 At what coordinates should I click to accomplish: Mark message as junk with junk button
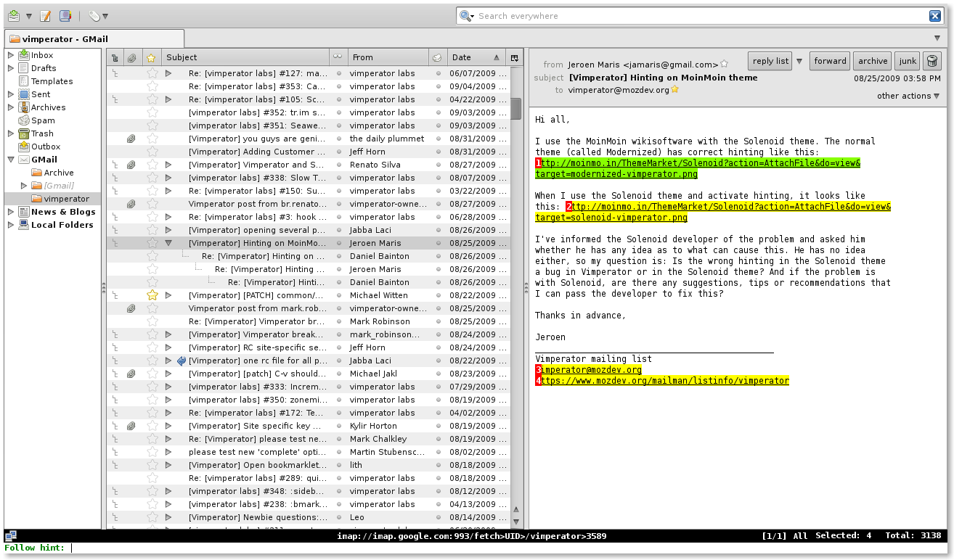point(907,61)
